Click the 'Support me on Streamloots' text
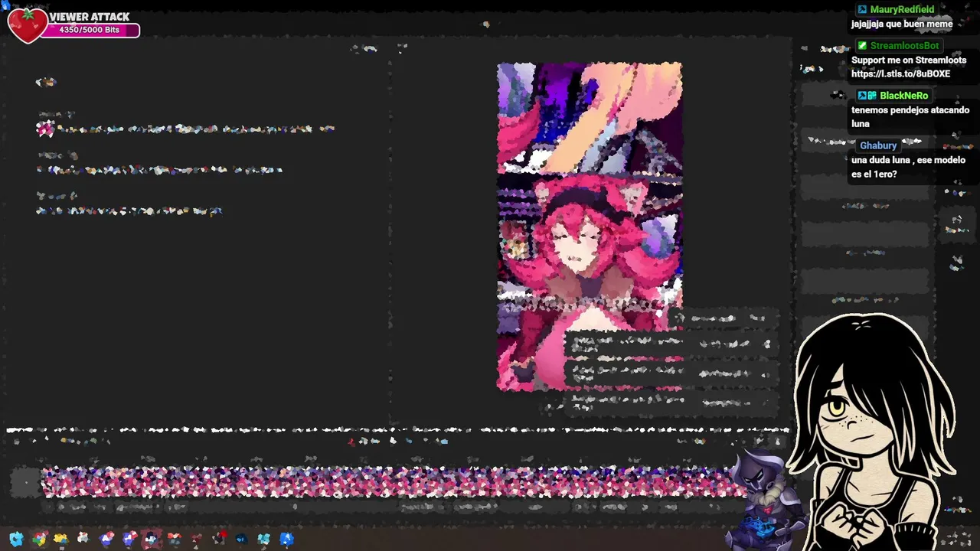980x551 pixels. pos(909,60)
